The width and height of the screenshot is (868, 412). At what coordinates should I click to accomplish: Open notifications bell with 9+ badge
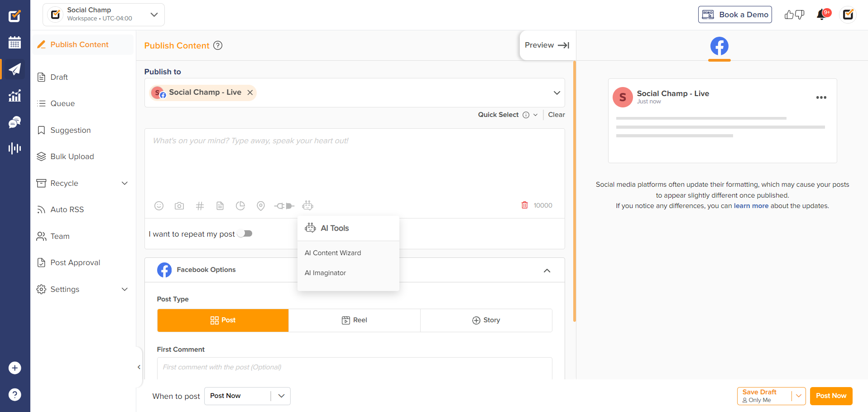pyautogui.click(x=822, y=15)
